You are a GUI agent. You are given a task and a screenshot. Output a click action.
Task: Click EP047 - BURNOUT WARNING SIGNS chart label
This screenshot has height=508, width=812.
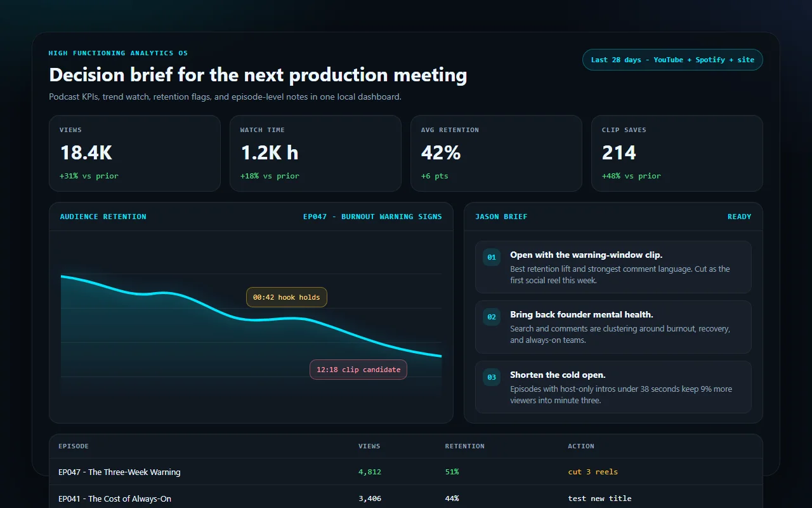click(x=372, y=217)
